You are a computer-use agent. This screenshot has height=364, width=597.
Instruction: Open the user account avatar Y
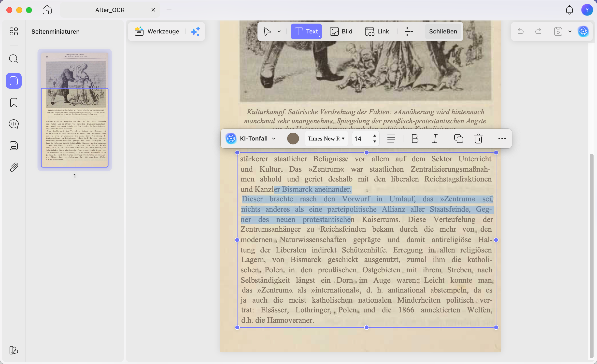pos(587,10)
